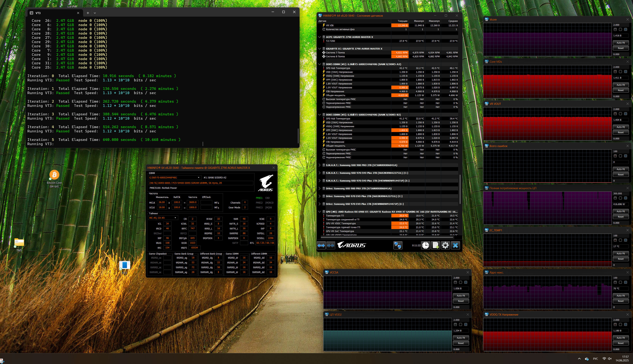Open the remote monitoring network icon
The width and height of the screenshot is (633, 364).
(x=398, y=246)
